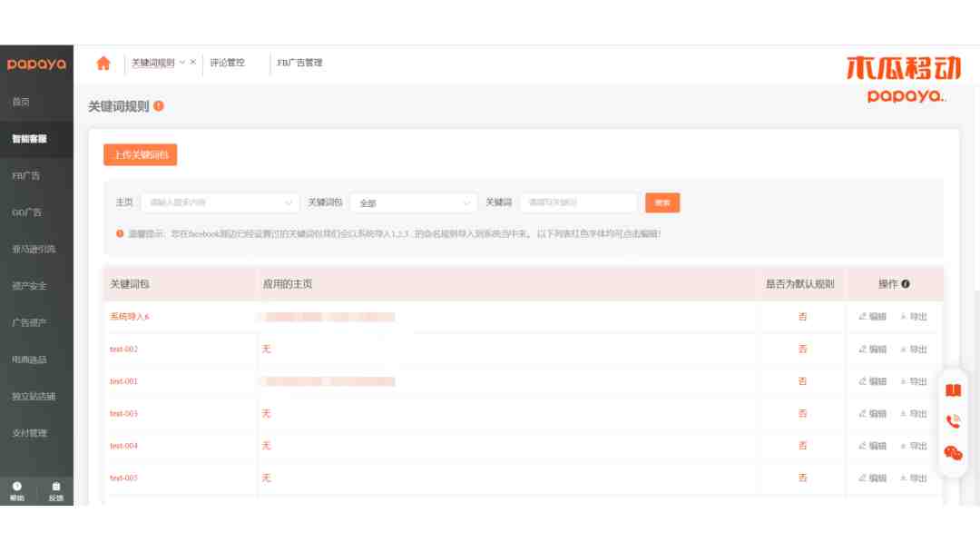Export the test-002 keyword pack
The width and height of the screenshot is (980, 552).
click(913, 350)
